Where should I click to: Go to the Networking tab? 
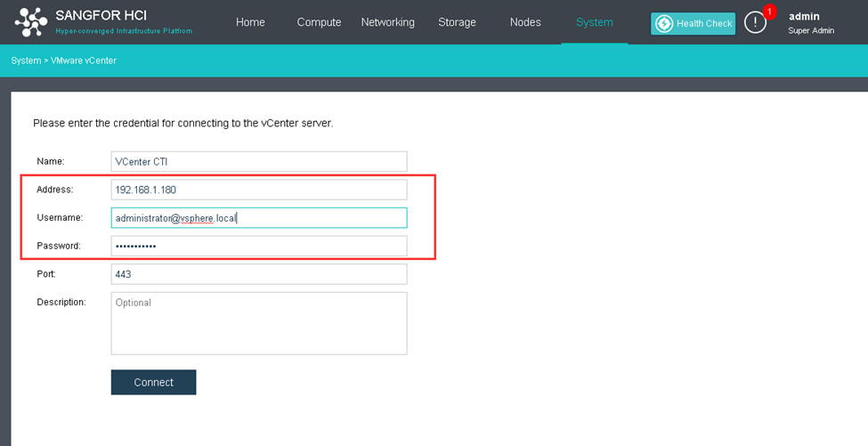[x=387, y=22]
